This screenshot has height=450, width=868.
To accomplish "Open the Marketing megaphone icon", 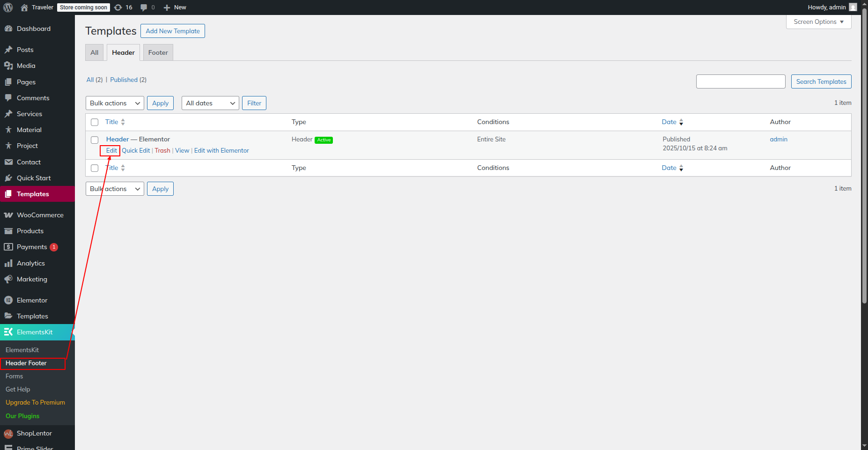I will pyautogui.click(x=8, y=279).
